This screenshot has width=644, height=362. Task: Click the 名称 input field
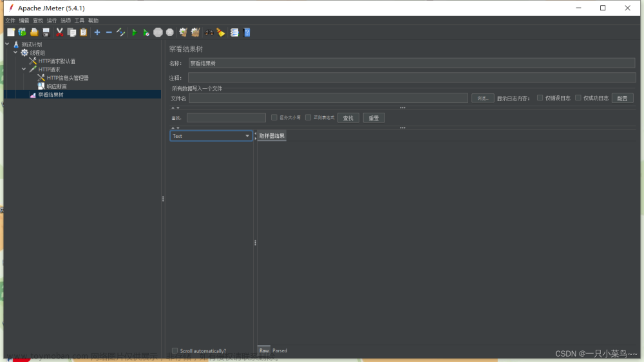412,63
